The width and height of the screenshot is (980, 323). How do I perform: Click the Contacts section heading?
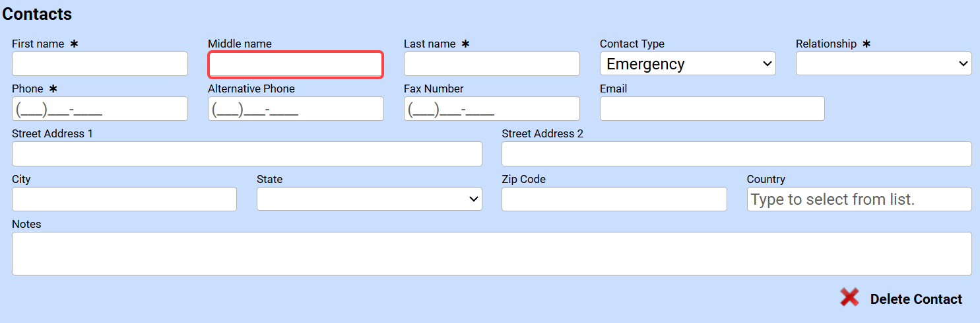(38, 14)
